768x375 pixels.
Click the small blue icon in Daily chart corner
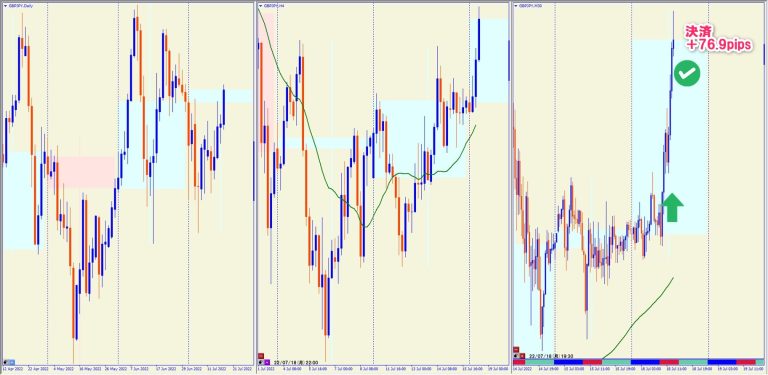(x=12, y=363)
